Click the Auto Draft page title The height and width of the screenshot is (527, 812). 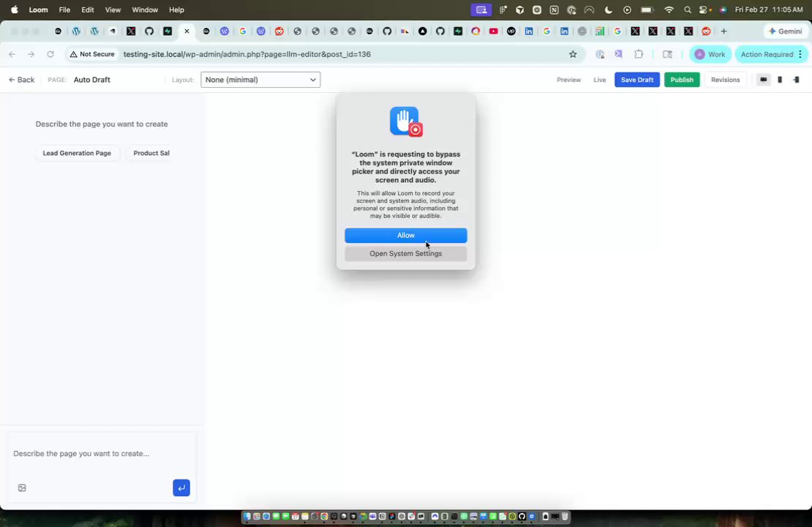[x=91, y=80]
